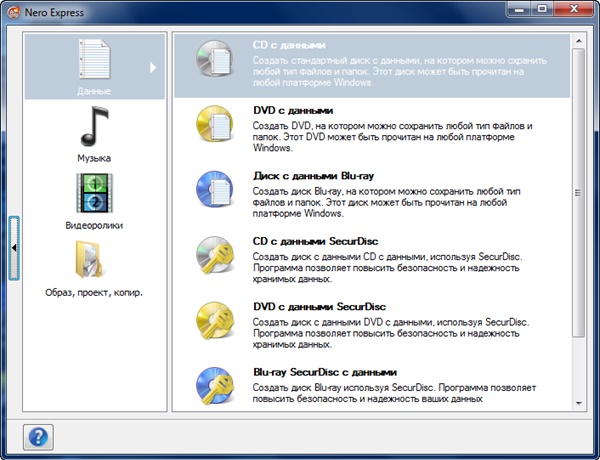Viewport: 600px width, 460px height.
Task: Select the Данные document icon
Action: (x=94, y=62)
